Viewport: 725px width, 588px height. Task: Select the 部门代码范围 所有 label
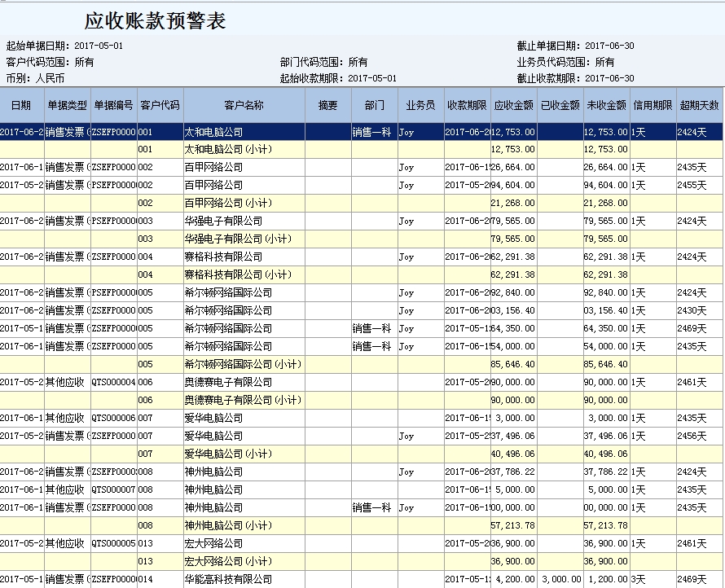tap(323, 62)
